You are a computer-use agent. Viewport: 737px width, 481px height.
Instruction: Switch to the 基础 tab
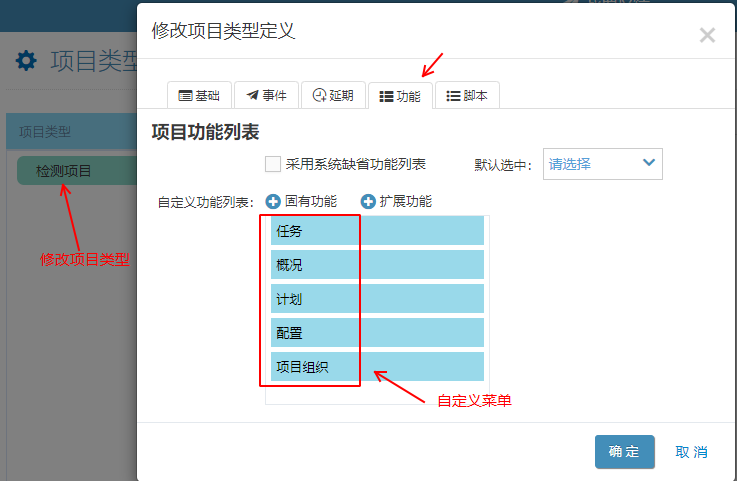coord(198,96)
